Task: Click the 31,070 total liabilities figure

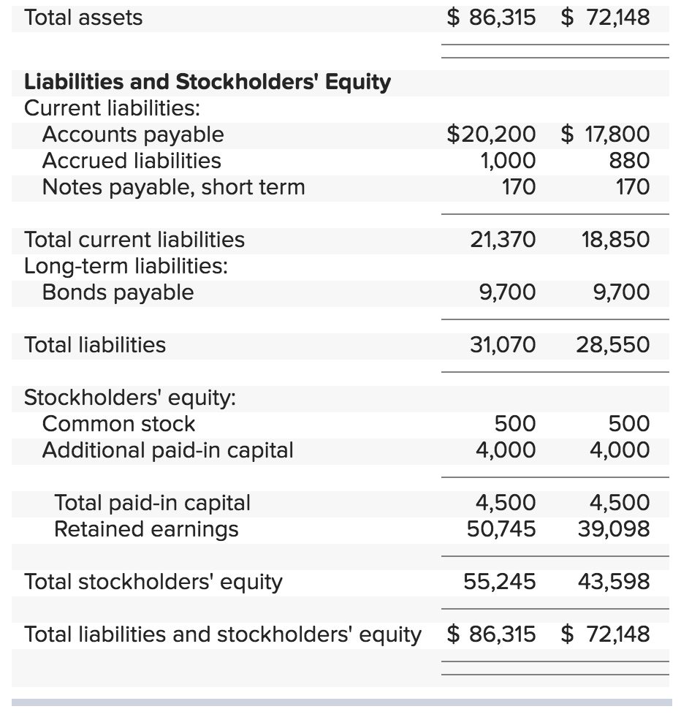Action: click(x=502, y=345)
